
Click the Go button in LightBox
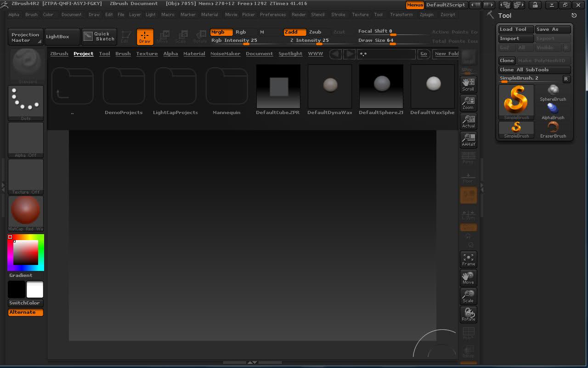click(424, 54)
